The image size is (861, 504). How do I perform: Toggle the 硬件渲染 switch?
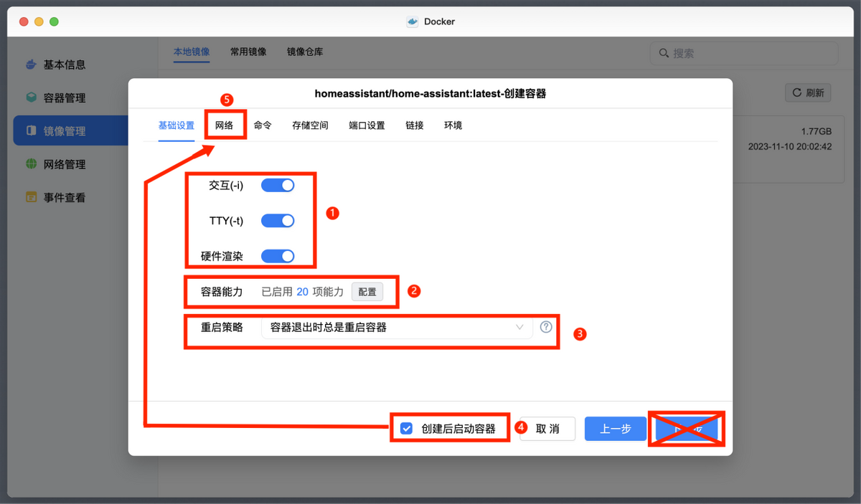tap(278, 256)
